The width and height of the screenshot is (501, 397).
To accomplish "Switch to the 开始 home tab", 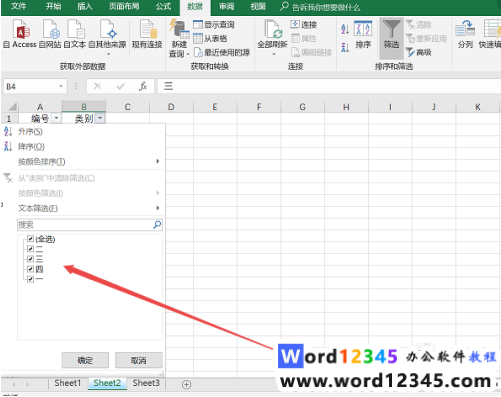I will 53,6.
